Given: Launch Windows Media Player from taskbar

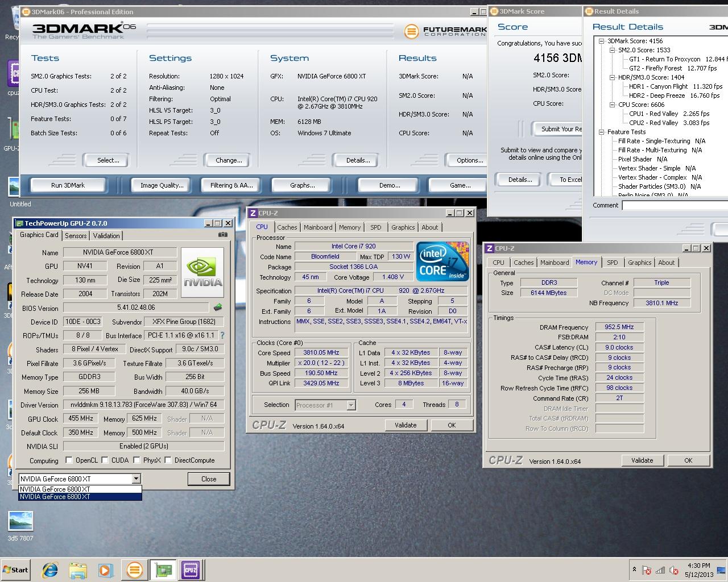Looking at the screenshot, I should pos(105,570).
